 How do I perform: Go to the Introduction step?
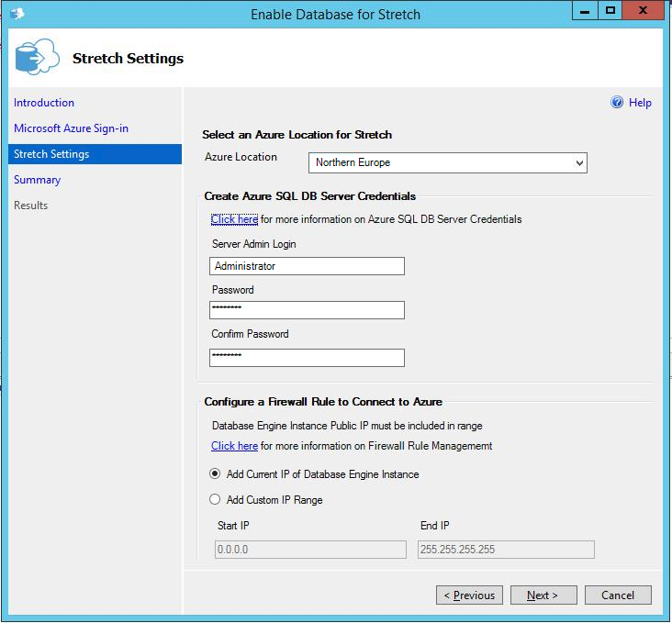click(x=44, y=103)
